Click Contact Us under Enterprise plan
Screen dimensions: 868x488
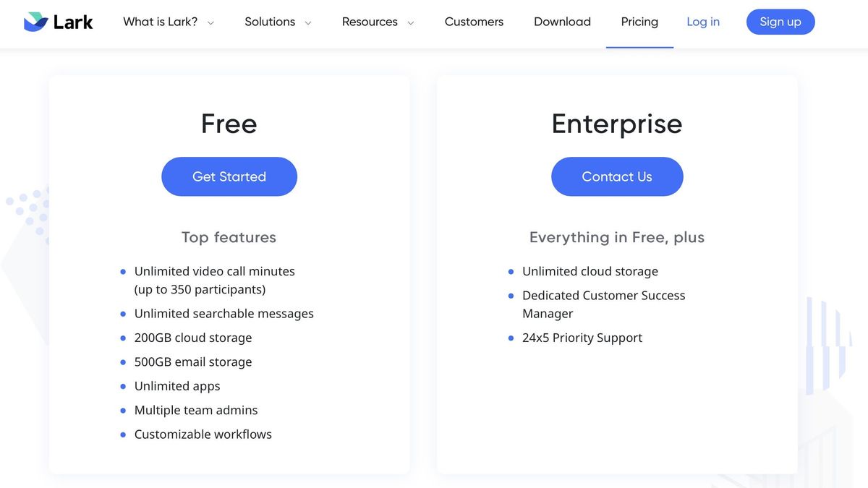point(617,176)
